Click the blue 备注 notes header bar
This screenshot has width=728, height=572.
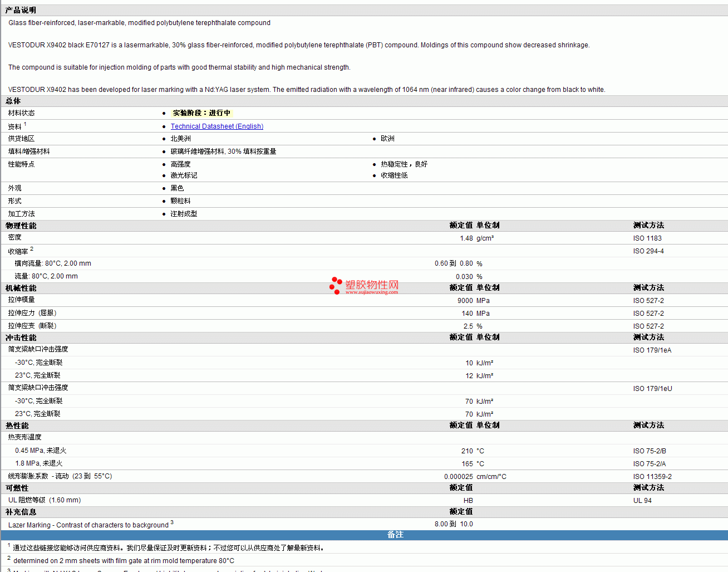click(x=364, y=535)
